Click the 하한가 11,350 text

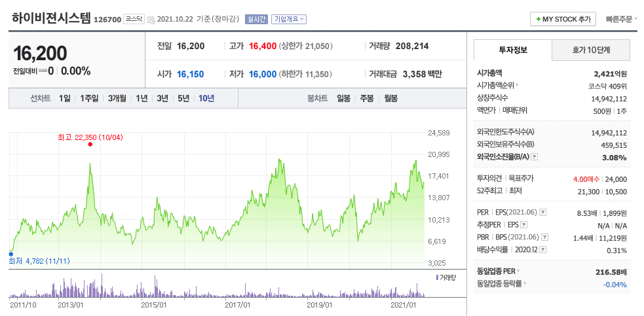point(305,75)
